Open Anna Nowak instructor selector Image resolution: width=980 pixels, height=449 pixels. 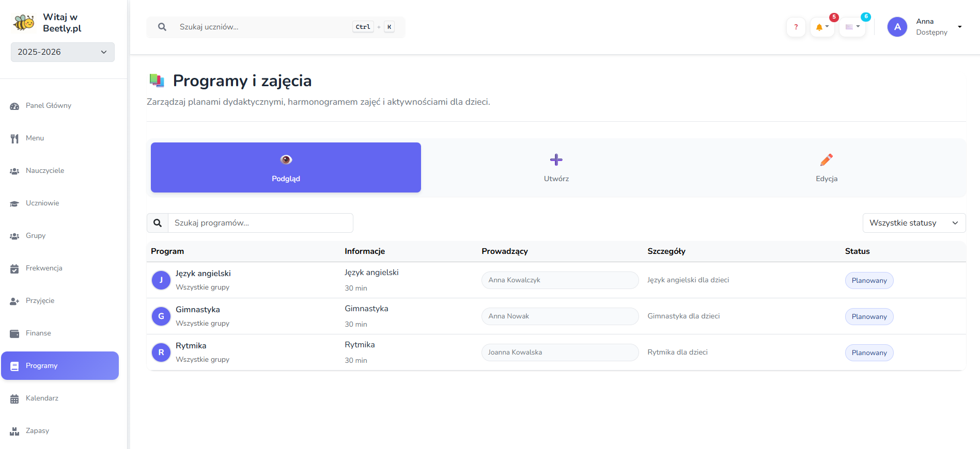click(560, 316)
